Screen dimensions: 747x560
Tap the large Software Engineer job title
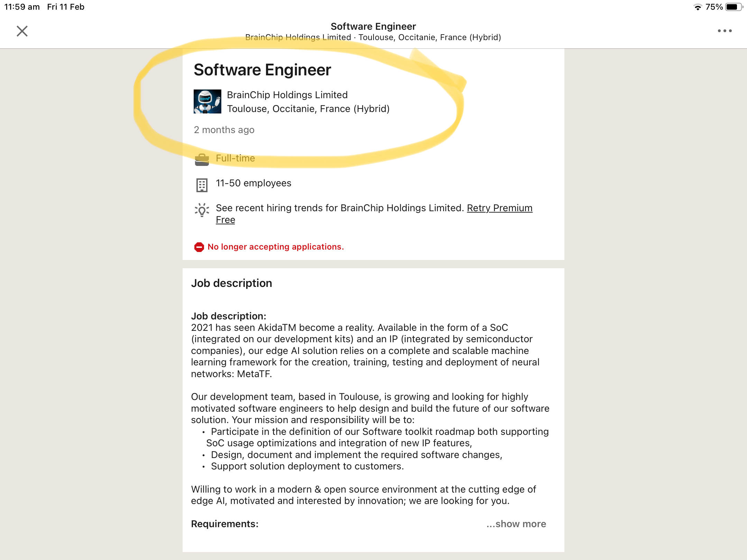pyautogui.click(x=262, y=70)
